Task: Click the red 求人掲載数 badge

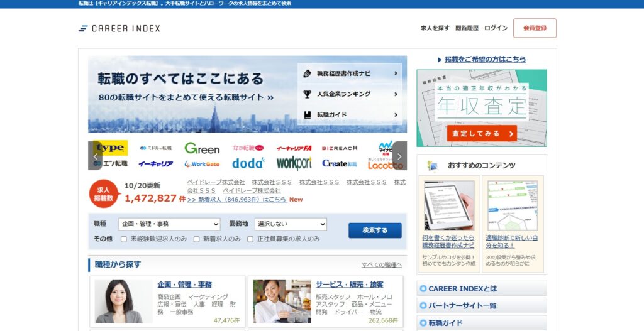Action: [104, 193]
